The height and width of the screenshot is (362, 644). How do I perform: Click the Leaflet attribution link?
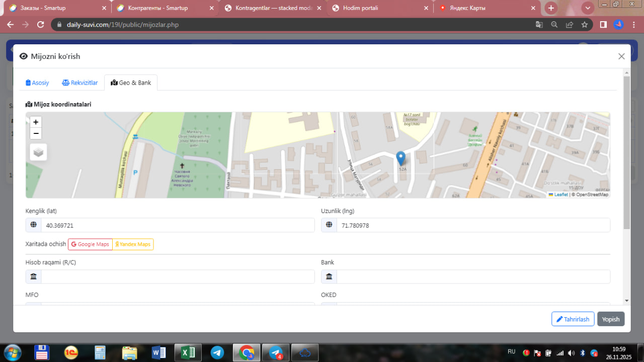tap(560, 194)
